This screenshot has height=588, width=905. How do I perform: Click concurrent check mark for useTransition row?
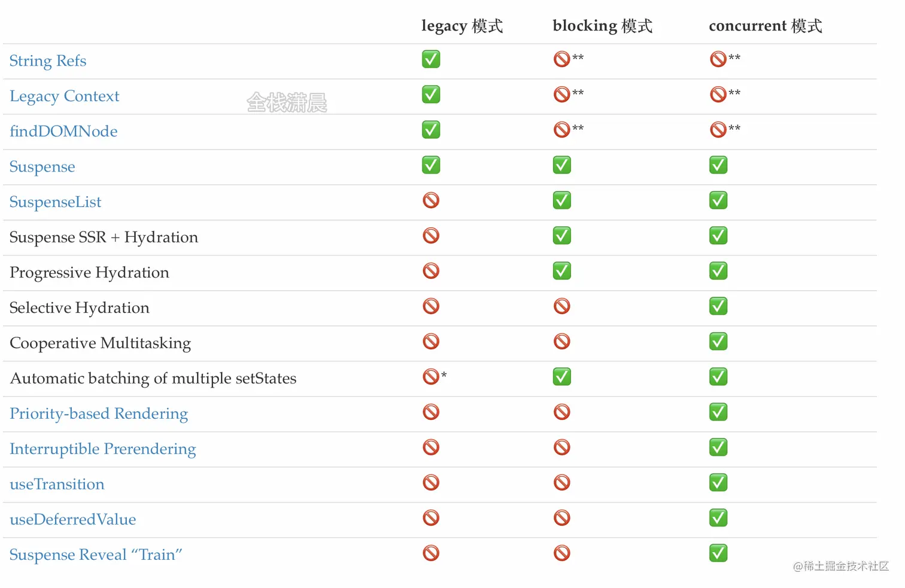[x=718, y=483]
